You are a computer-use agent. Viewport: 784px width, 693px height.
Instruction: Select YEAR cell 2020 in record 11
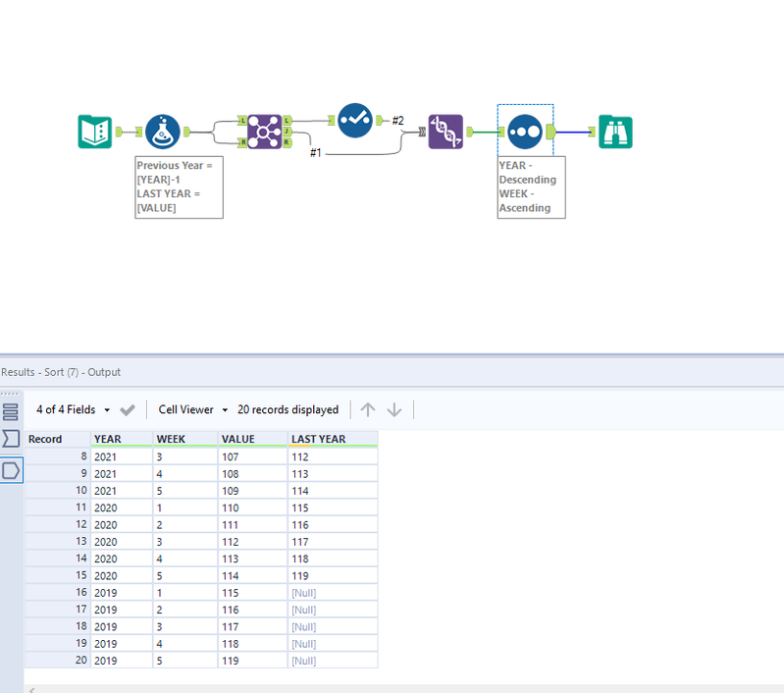pos(122,507)
